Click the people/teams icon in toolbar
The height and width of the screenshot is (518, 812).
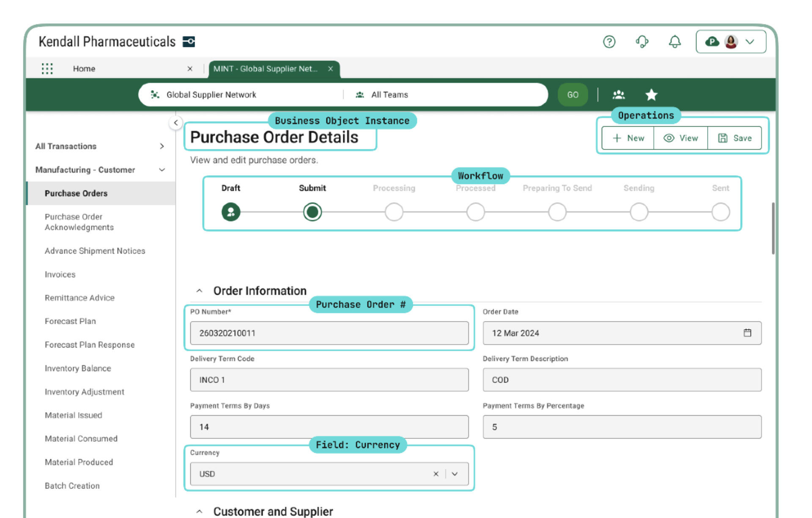617,94
